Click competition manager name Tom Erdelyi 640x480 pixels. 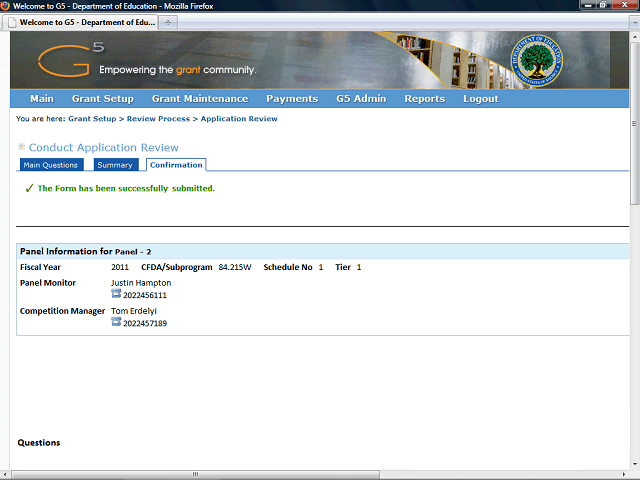tap(133, 311)
